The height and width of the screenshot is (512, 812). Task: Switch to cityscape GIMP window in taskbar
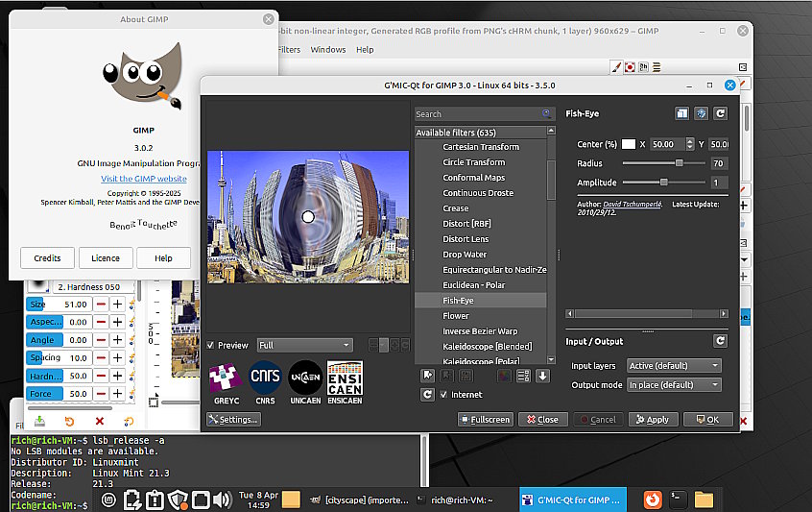pos(359,500)
